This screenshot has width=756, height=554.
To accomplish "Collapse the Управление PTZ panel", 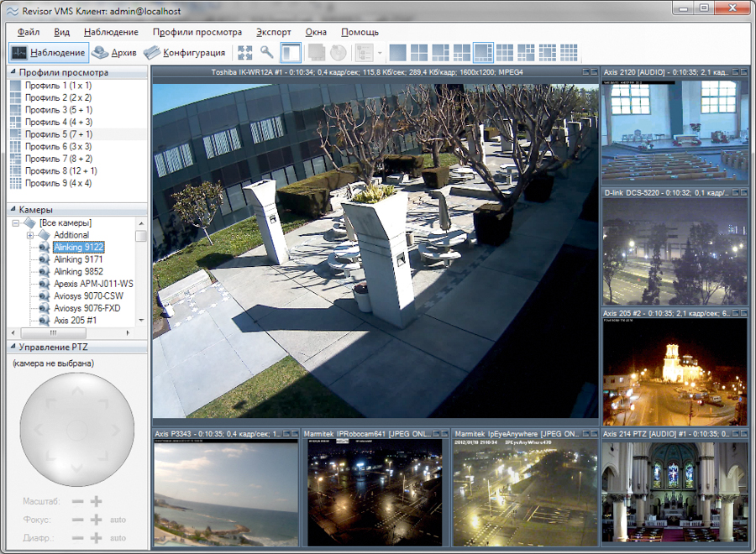I will 13,347.
